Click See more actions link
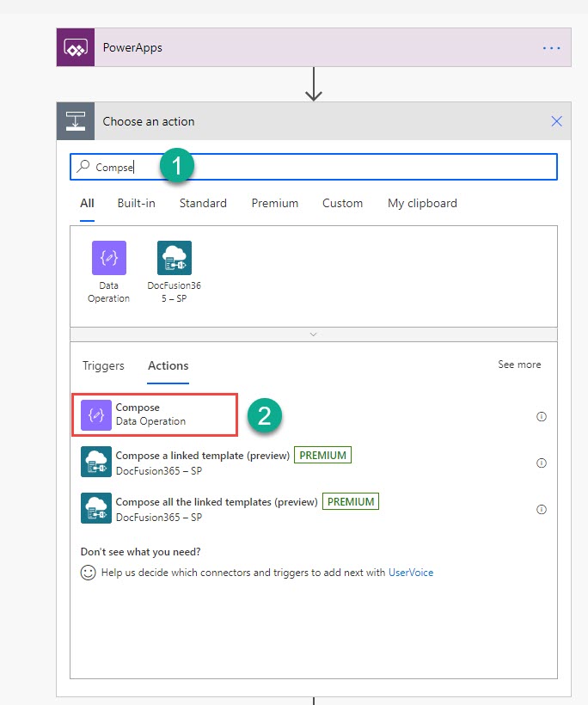The width and height of the screenshot is (588, 705). point(519,365)
